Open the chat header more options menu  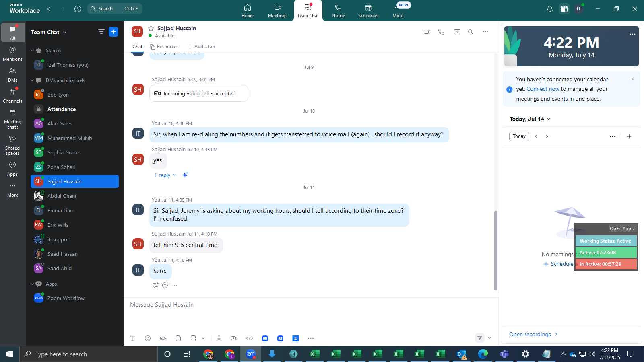coord(485,32)
